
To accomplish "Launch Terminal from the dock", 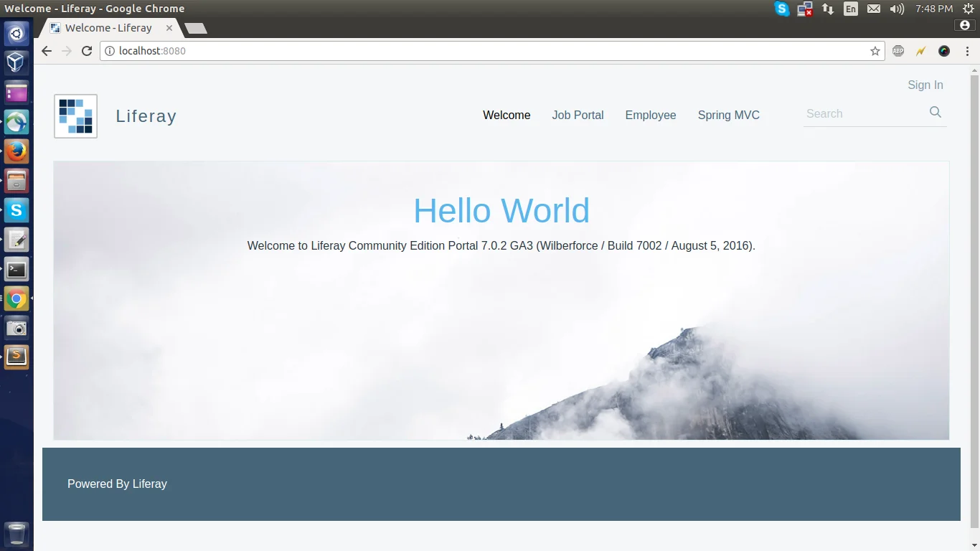I will tap(17, 270).
